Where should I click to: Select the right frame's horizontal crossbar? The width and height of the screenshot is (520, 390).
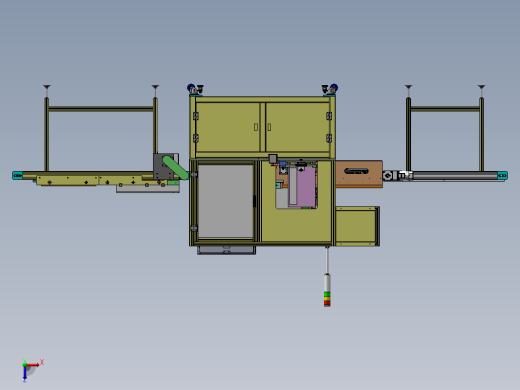[445, 109]
